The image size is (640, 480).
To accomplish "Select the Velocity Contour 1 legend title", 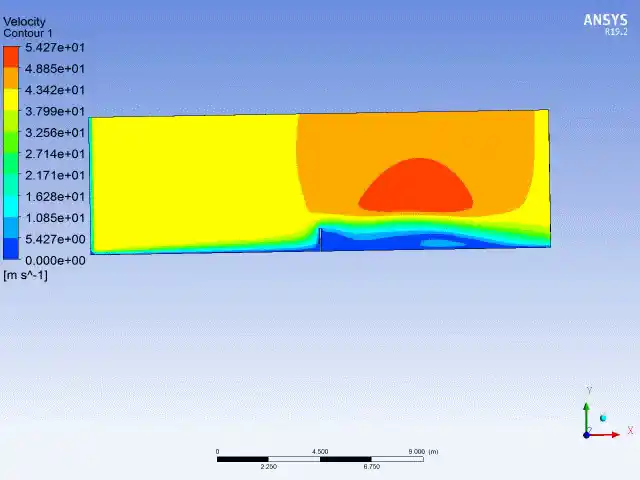I will (27, 27).
